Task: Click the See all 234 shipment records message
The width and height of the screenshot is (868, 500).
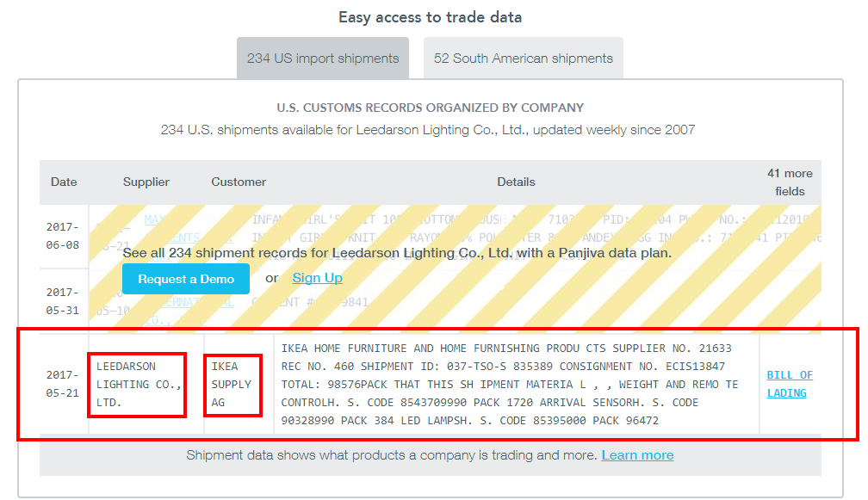Action: pos(397,253)
